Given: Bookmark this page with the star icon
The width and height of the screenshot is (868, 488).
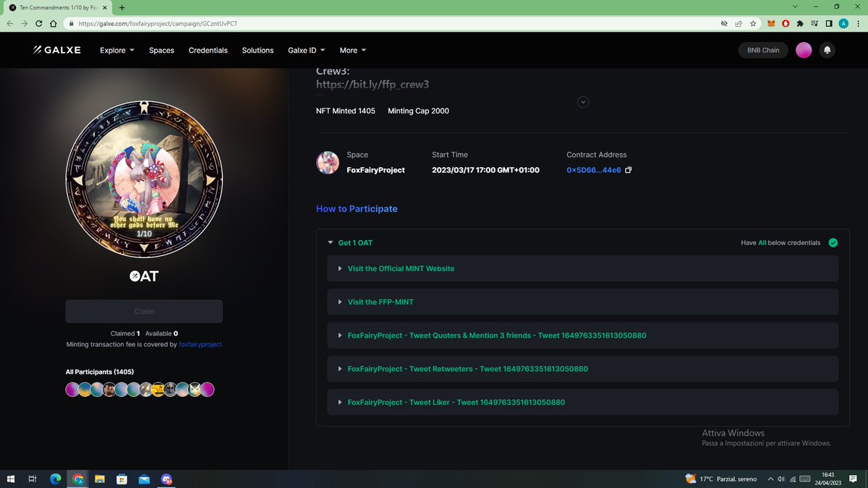Looking at the screenshot, I should tap(753, 23).
